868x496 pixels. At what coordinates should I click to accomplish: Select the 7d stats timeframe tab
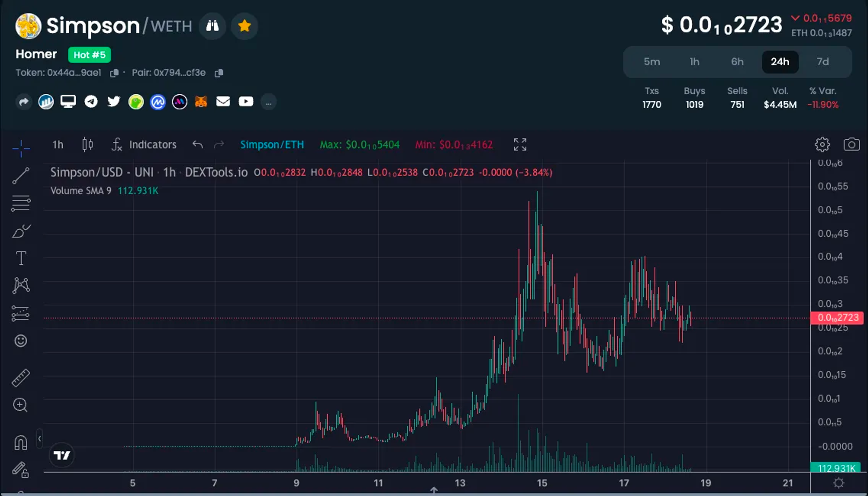pyautogui.click(x=823, y=62)
